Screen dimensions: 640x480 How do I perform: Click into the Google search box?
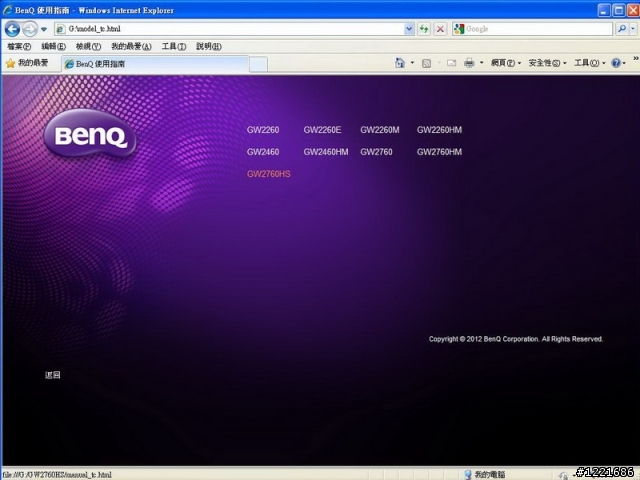click(538, 29)
